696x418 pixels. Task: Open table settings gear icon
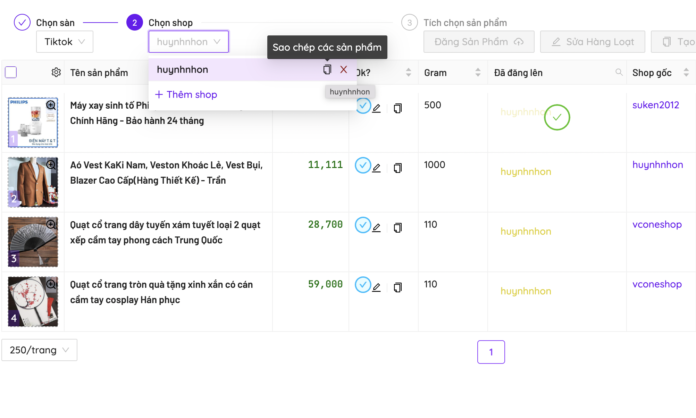[x=56, y=73]
